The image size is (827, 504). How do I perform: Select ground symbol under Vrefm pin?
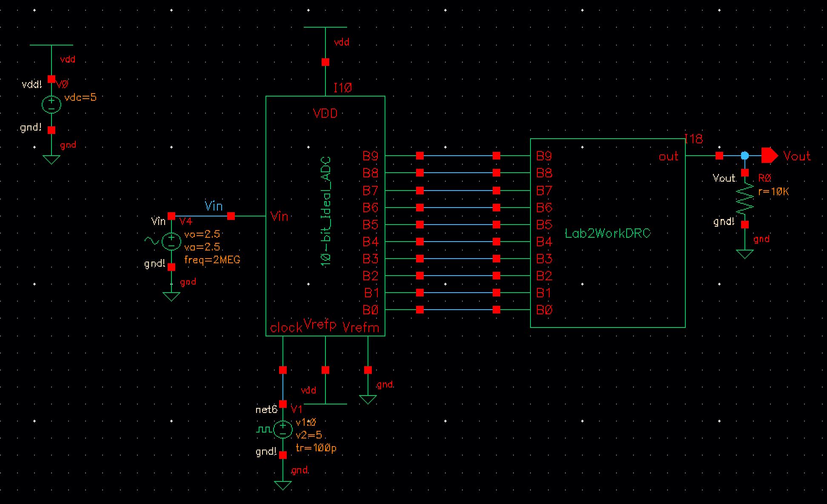tap(368, 399)
